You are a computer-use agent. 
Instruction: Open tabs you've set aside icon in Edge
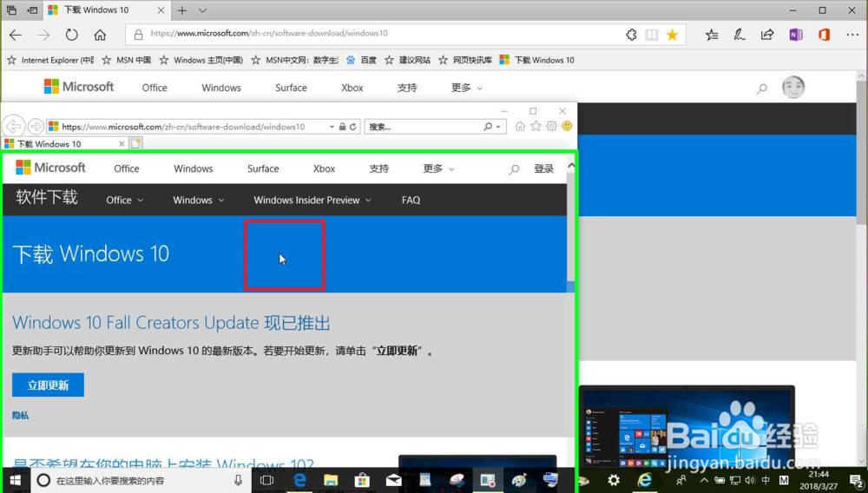(11, 10)
